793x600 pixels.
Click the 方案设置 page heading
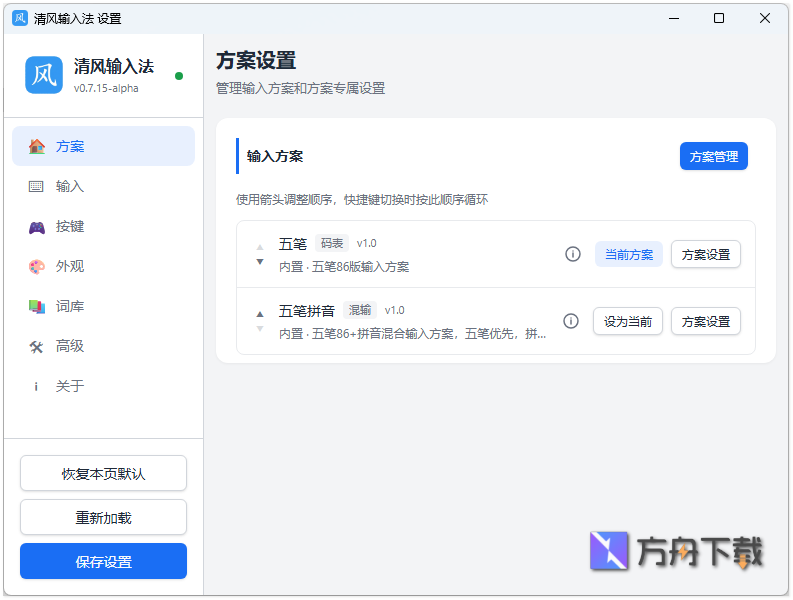click(256, 61)
